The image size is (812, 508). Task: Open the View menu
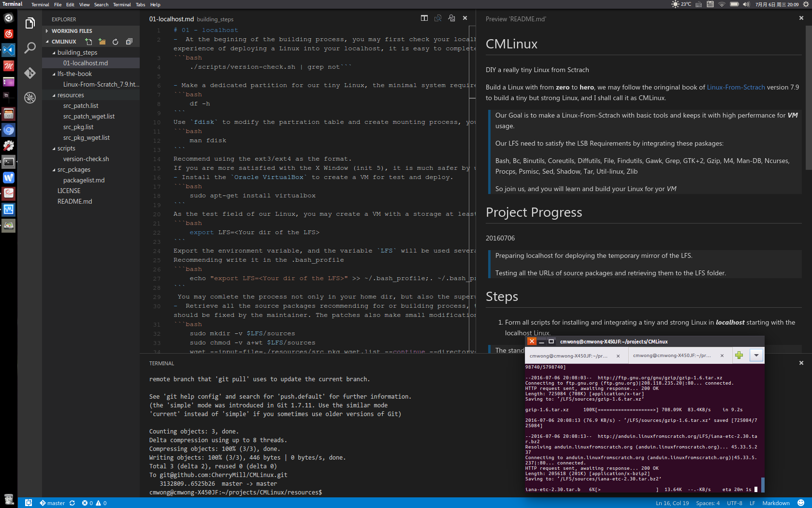(84, 4)
